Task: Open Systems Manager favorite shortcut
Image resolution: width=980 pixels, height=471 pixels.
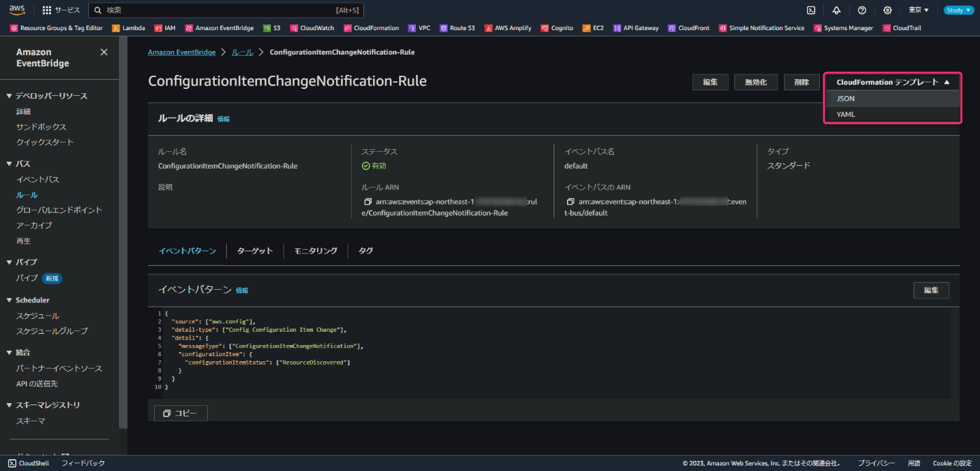Action: tap(843, 28)
